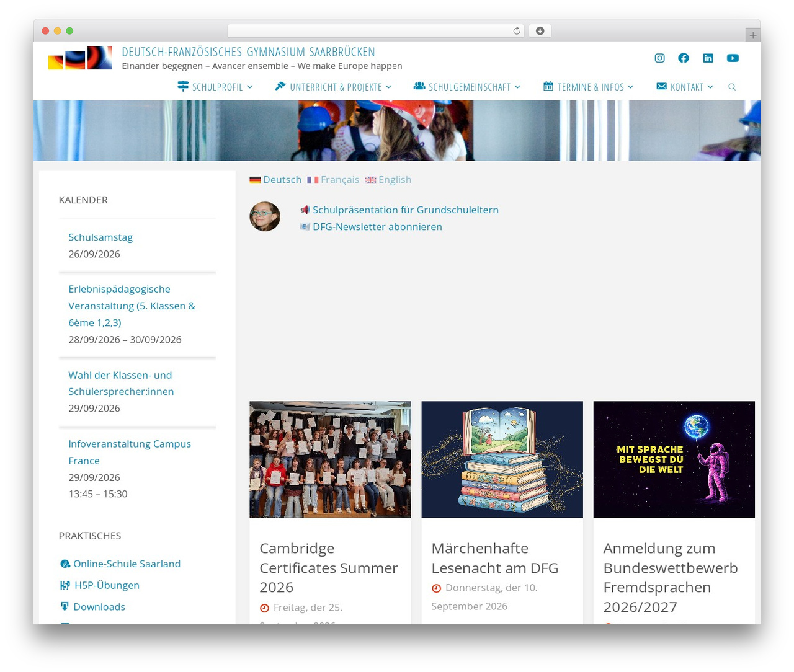The width and height of the screenshot is (794, 672).
Task: Open the Mit Sprache astronaut thumbnail
Action: point(674,459)
